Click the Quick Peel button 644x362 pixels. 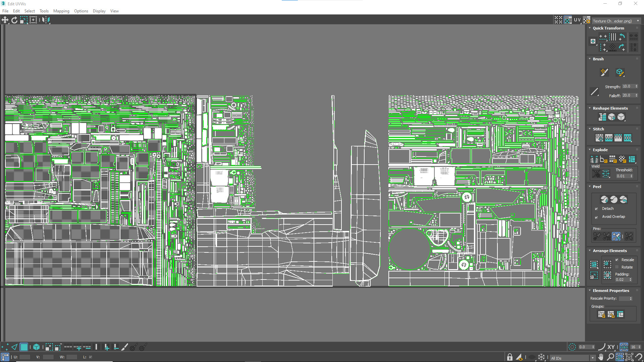[604, 200]
